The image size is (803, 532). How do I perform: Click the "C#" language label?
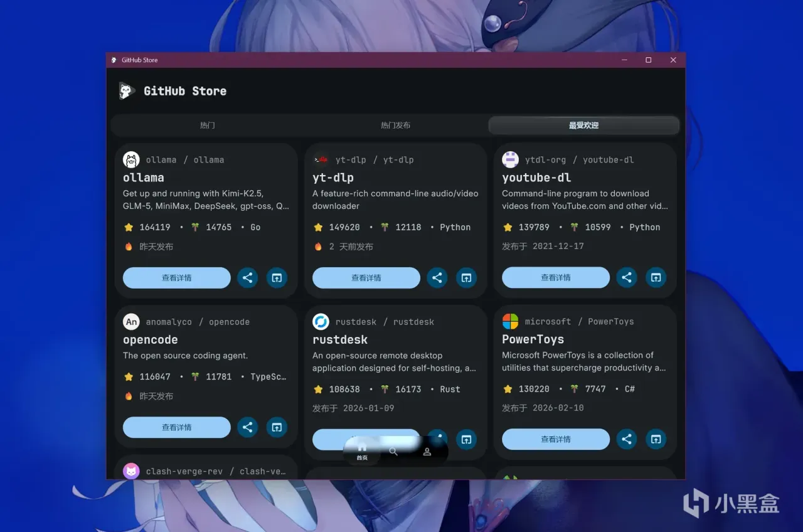pos(630,389)
